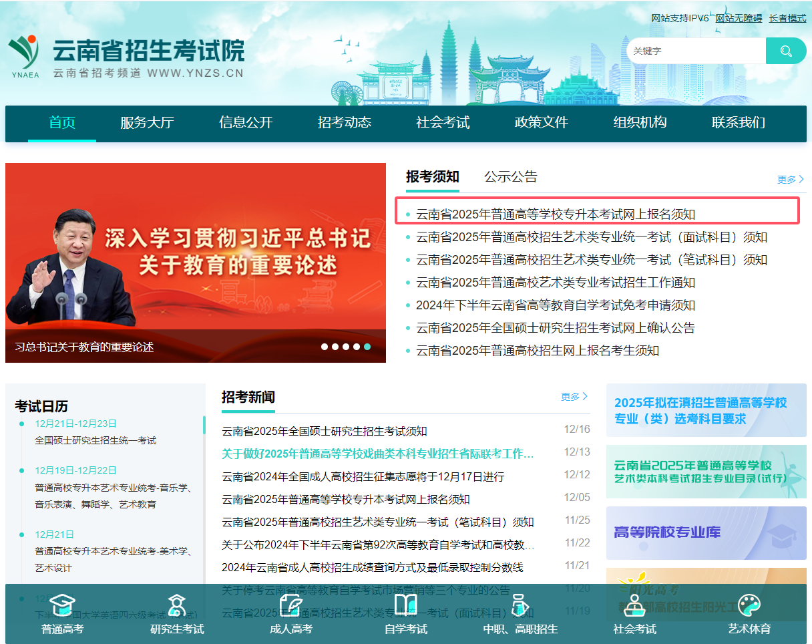Select the fifth carousel dot indicator
The width and height of the screenshot is (812, 644).
[x=367, y=347]
